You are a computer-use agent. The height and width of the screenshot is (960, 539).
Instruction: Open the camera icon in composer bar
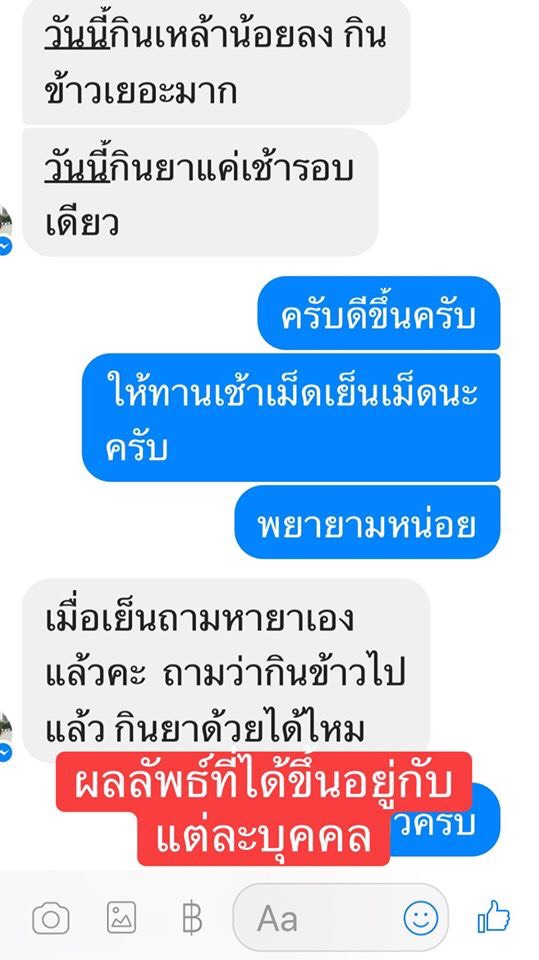[x=51, y=919]
